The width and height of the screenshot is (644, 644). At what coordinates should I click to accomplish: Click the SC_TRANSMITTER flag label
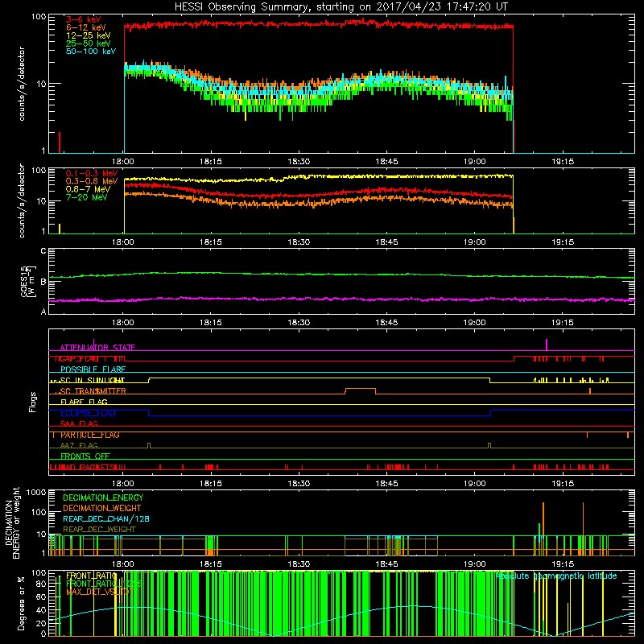click(93, 391)
